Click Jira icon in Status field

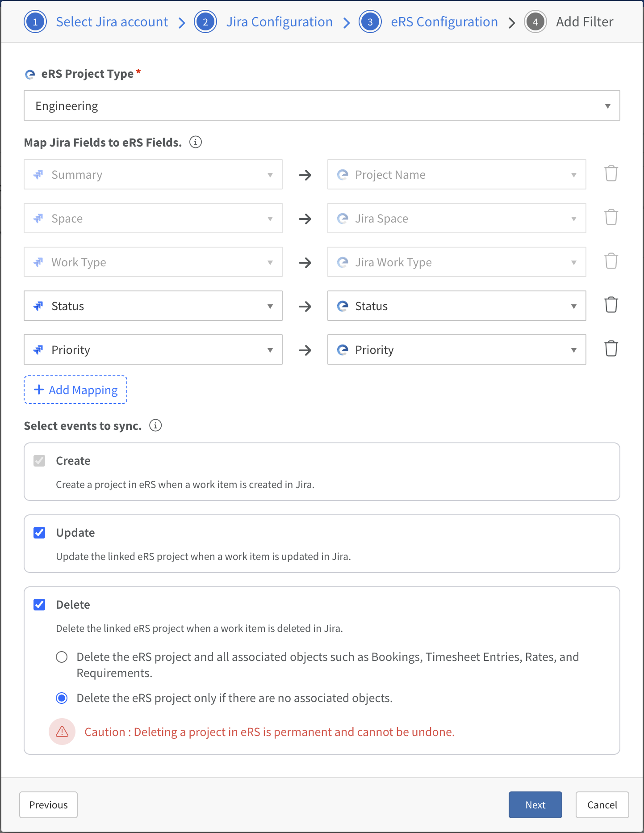click(38, 306)
